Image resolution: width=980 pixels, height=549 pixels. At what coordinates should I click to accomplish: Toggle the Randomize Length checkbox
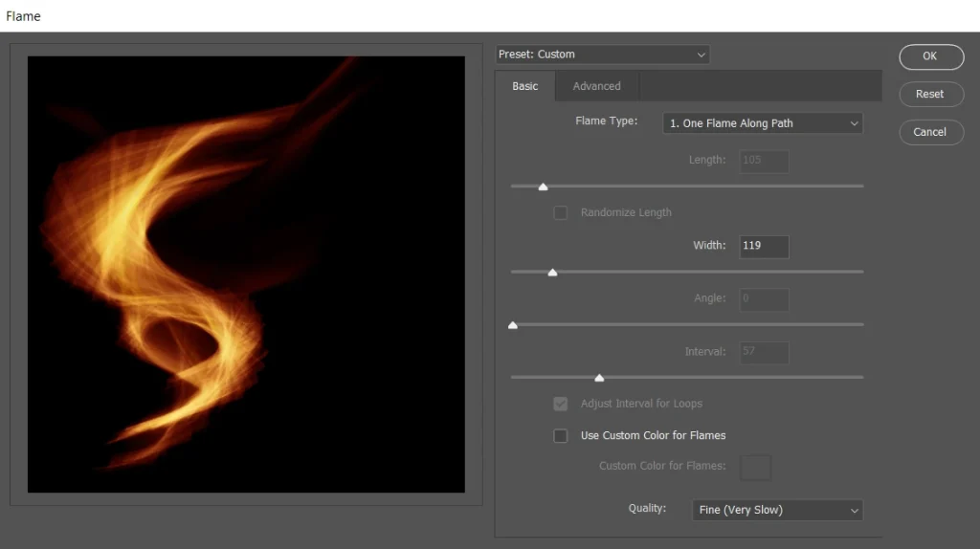pos(561,213)
